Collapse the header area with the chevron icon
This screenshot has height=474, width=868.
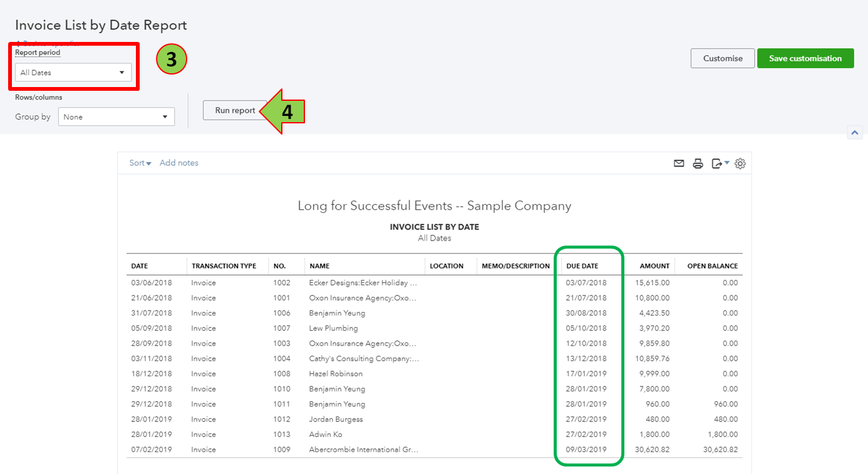point(855,132)
